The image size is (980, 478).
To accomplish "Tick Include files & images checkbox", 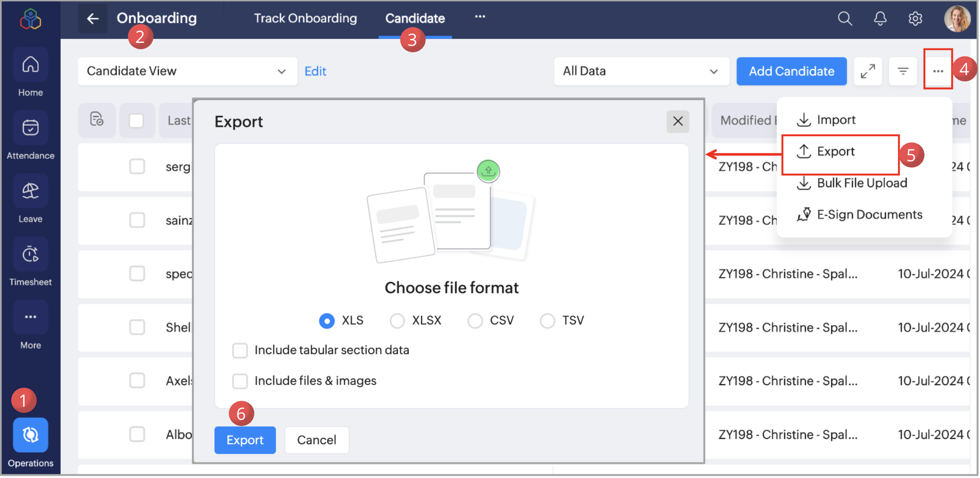I will pyautogui.click(x=240, y=381).
